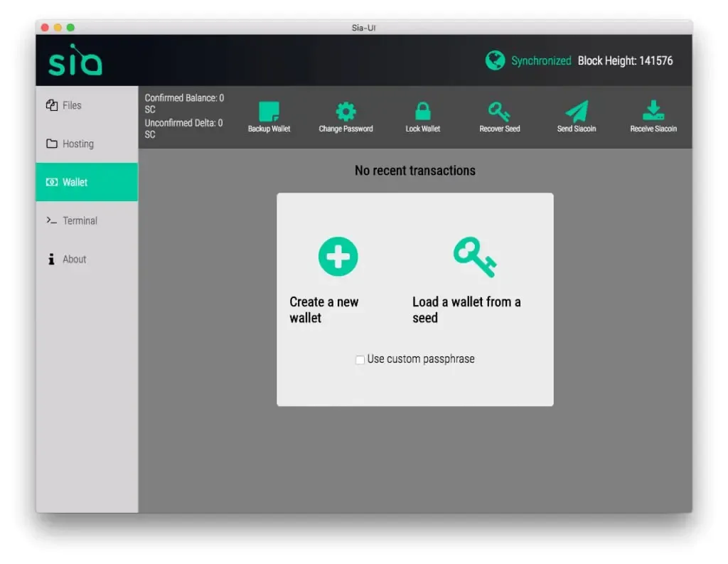The image size is (728, 564).
Task: Click the Backup Wallet label
Action: coord(269,129)
